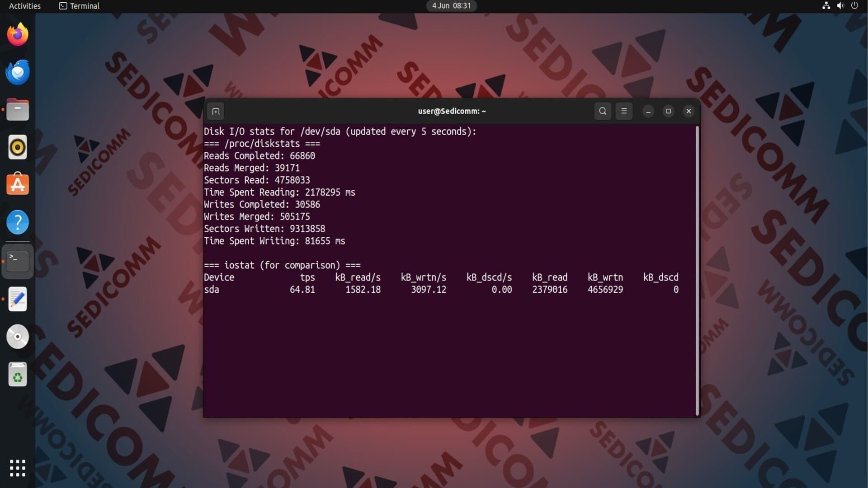Image resolution: width=868 pixels, height=488 pixels.
Task: Click Activities in the top bar
Action: click(x=24, y=6)
